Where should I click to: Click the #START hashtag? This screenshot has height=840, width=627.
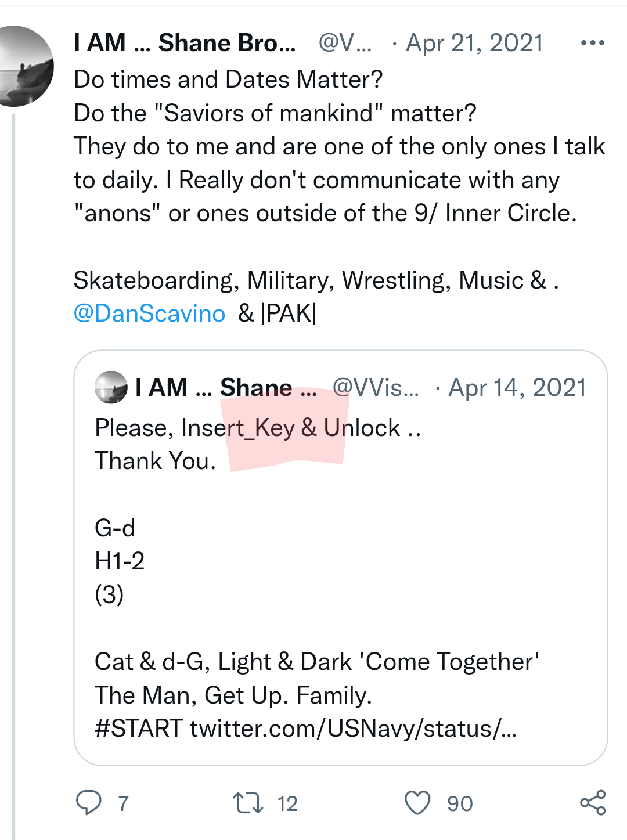coord(139,729)
